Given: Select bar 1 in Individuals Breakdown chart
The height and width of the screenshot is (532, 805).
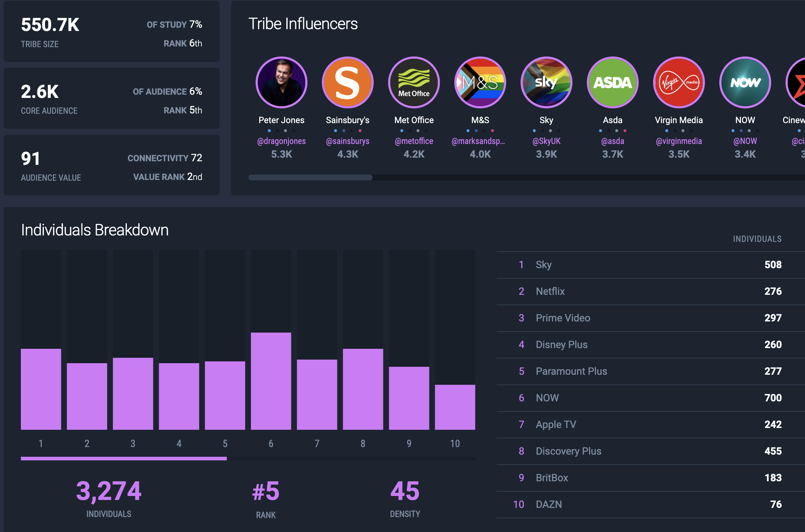Looking at the screenshot, I should pos(41,389).
